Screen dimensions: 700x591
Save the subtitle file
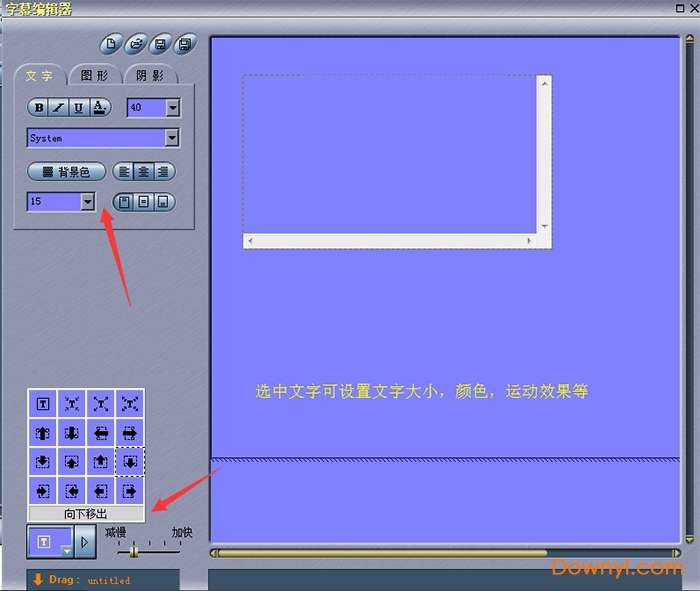[160, 44]
